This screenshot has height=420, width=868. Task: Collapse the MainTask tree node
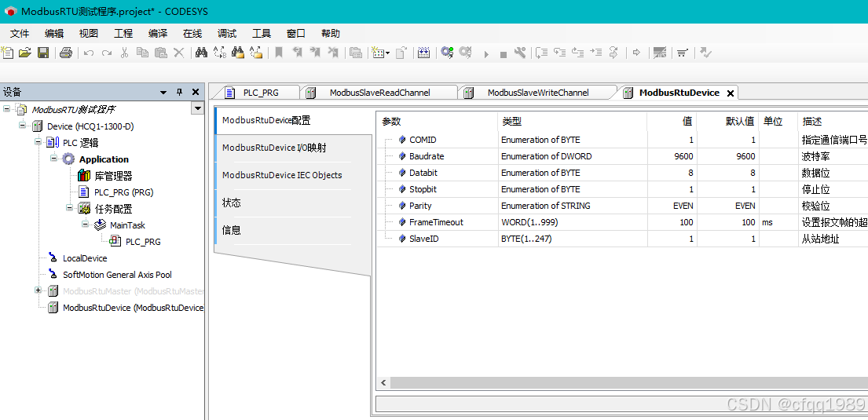[x=86, y=224]
